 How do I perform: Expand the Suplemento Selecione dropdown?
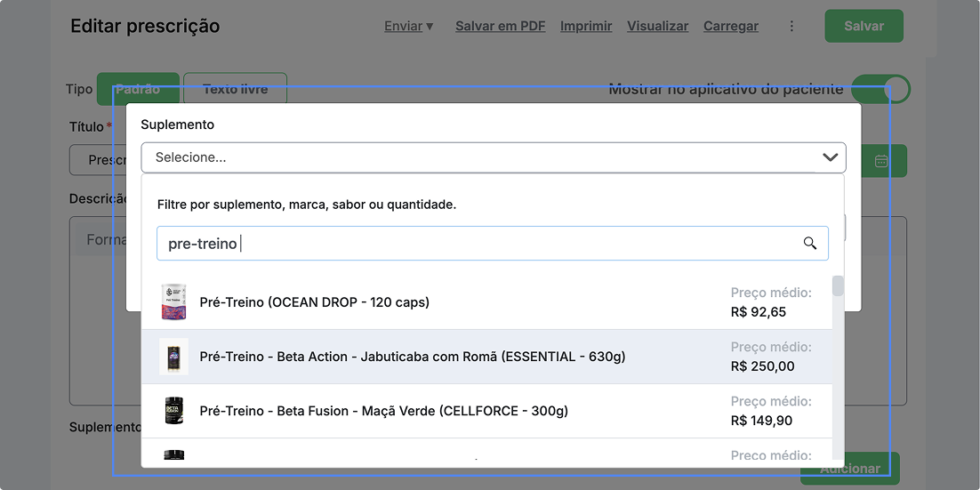point(480,157)
